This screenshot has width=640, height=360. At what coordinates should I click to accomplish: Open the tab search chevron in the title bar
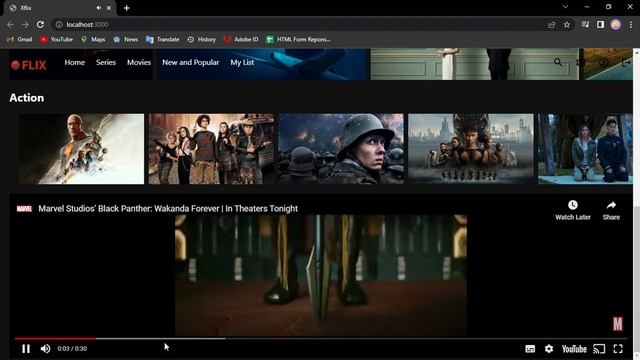565,7
